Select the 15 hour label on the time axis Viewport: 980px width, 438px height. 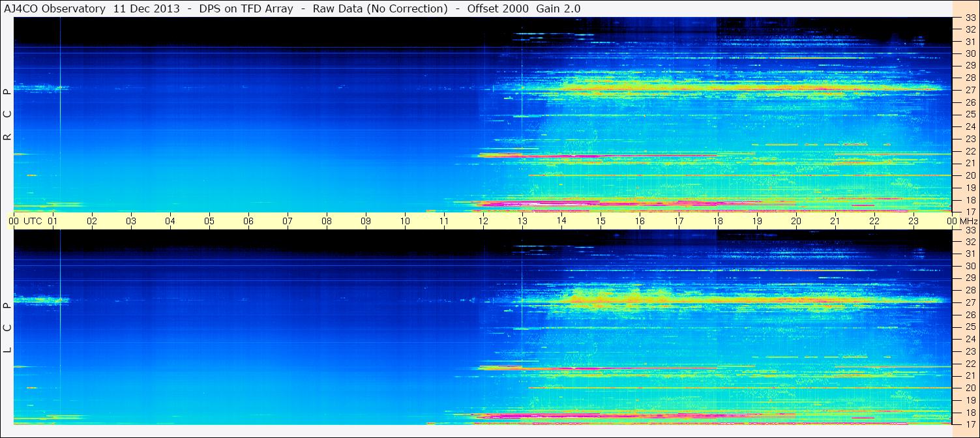coord(601,221)
